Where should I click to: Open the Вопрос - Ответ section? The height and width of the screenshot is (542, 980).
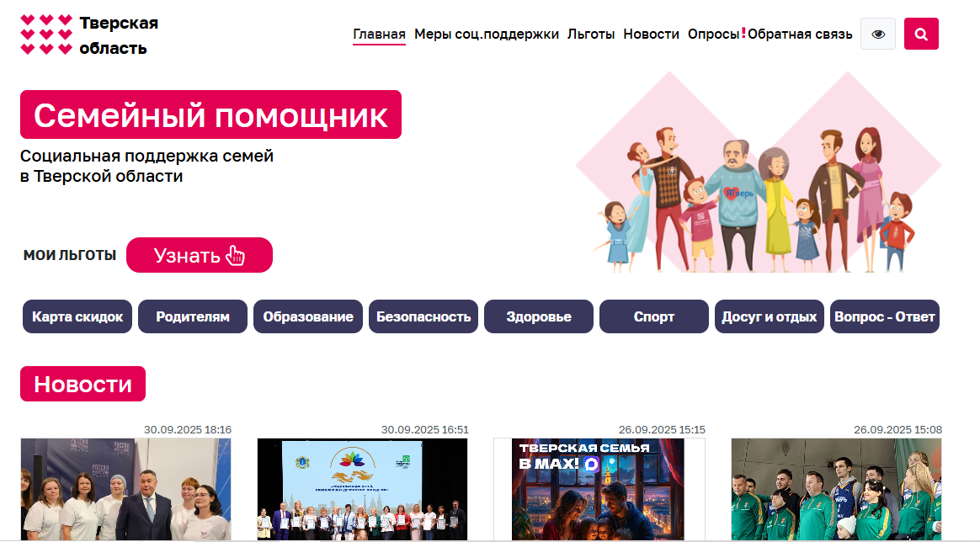point(884,316)
